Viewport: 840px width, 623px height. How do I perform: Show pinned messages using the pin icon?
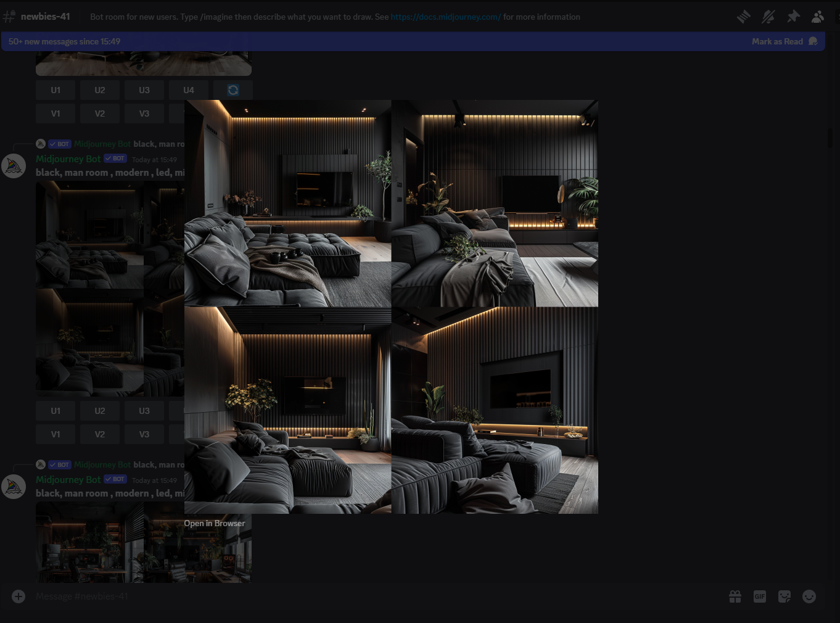793,17
